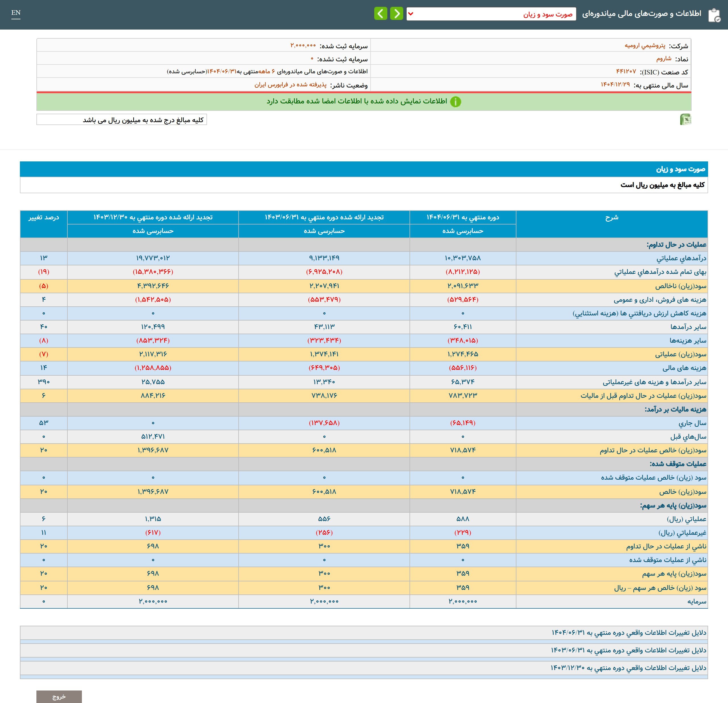Click the درآمدهاي عملياتي row label
The width and height of the screenshot is (728, 703).
coord(681,258)
